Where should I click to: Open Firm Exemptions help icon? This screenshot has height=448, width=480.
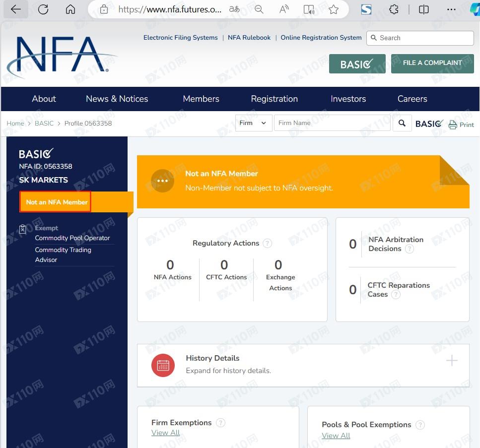click(220, 423)
